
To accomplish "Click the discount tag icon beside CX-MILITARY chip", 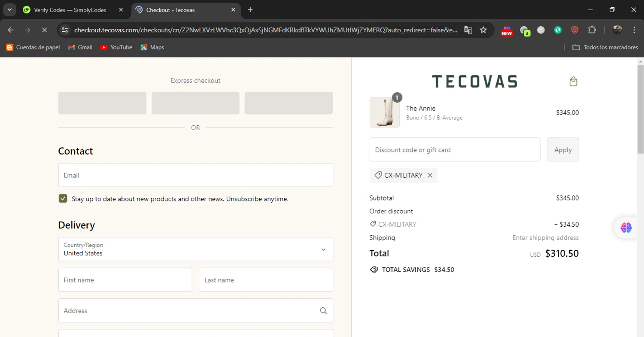I will click(378, 175).
